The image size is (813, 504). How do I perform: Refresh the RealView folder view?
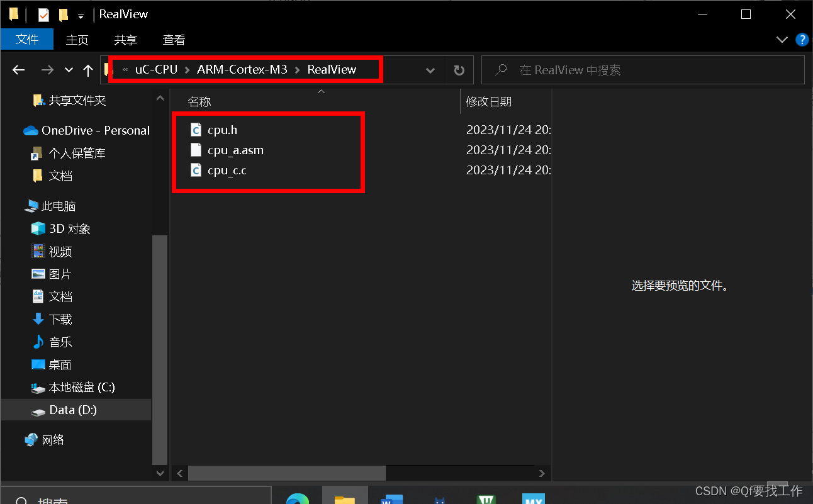pos(459,70)
